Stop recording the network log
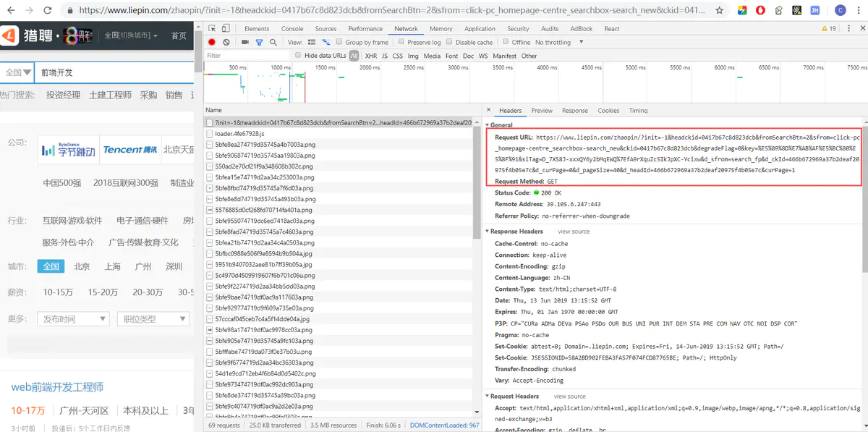The image size is (868, 432). tap(212, 43)
